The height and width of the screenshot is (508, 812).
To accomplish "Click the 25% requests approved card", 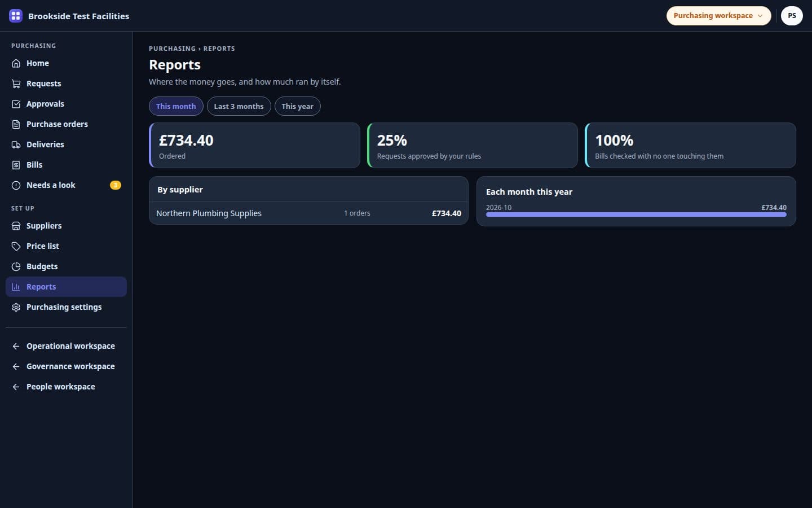I will [473, 145].
